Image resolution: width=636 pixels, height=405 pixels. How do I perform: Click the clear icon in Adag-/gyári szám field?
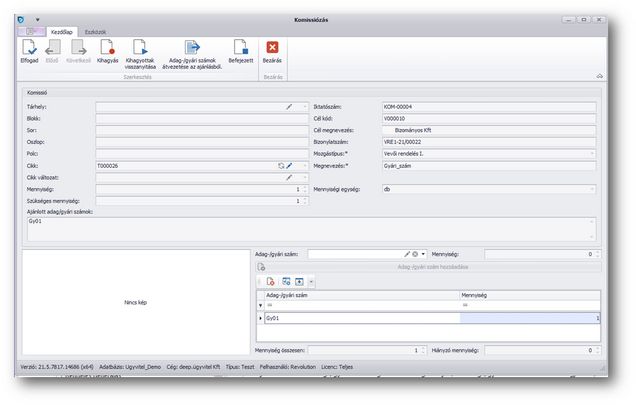[415, 255]
